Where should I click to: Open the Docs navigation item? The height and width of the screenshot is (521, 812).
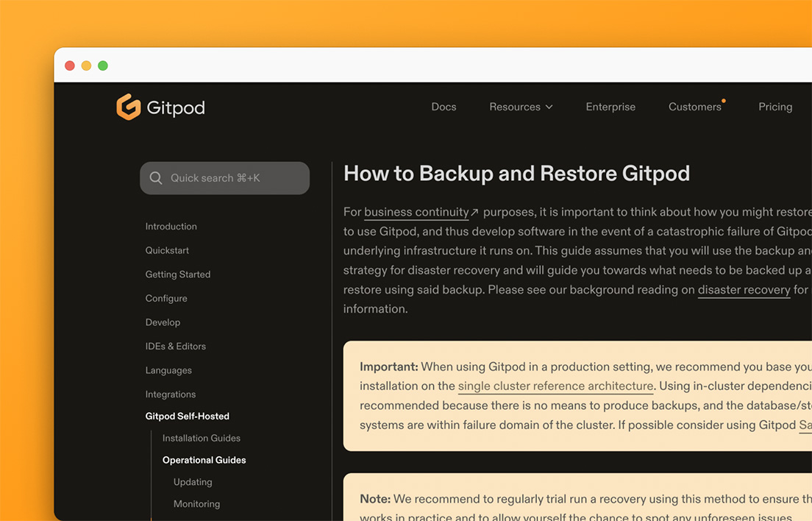click(444, 107)
